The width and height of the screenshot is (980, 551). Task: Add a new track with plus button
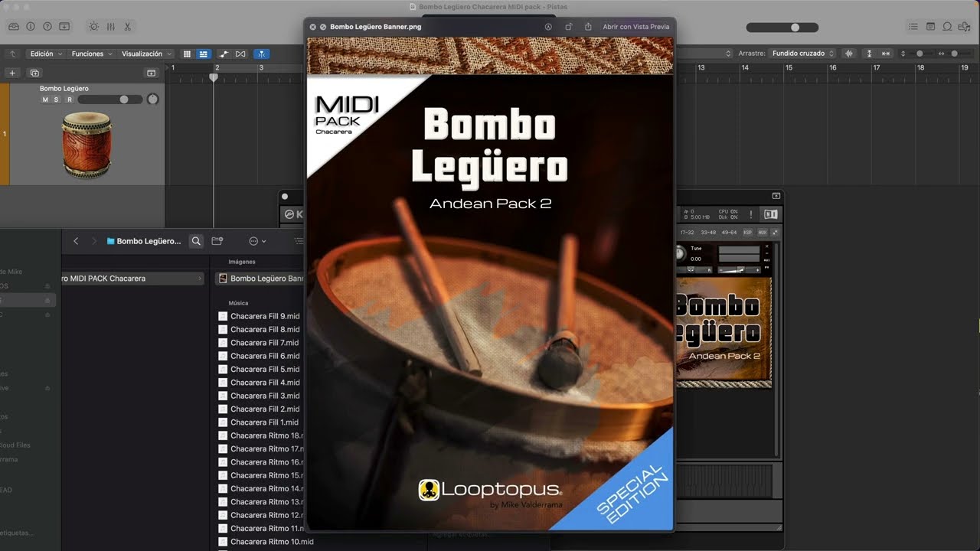[12, 73]
